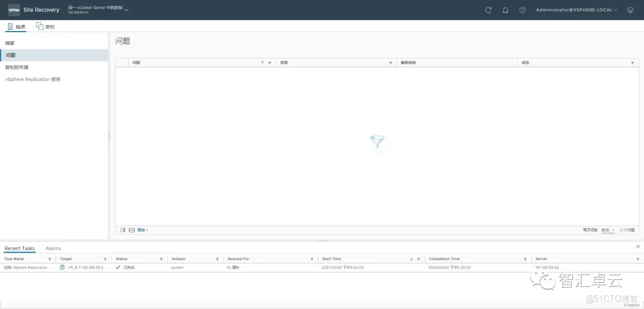Click the empty-filter funnel graphic

pyautogui.click(x=377, y=144)
